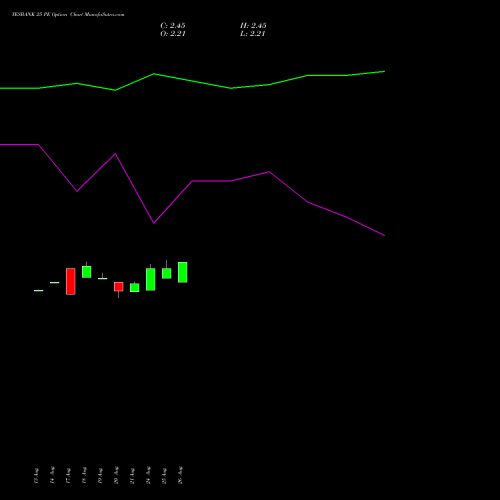The image size is (500, 500).
Task: Click the 21 Aug date label
Action: 132,475
